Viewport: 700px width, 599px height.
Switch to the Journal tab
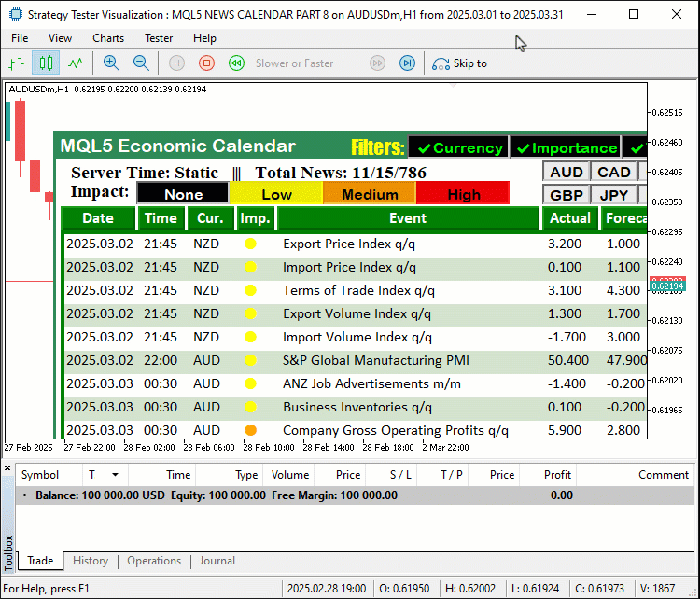pyautogui.click(x=217, y=561)
